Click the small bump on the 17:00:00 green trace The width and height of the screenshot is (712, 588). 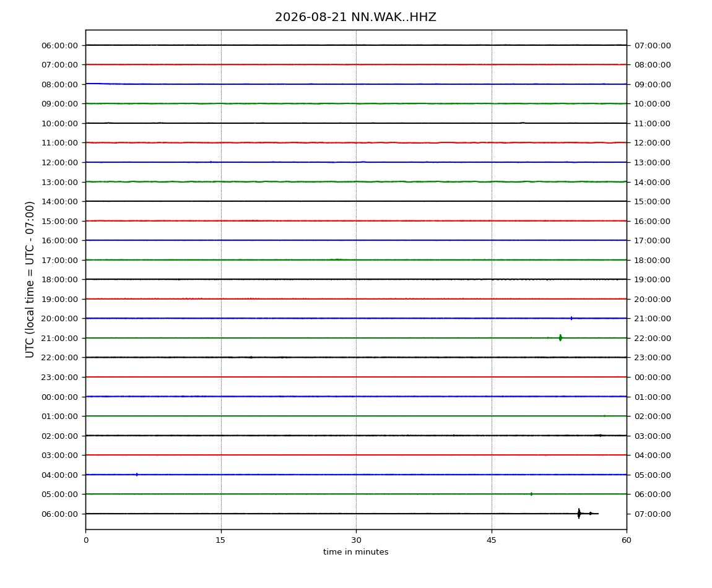[336, 259]
